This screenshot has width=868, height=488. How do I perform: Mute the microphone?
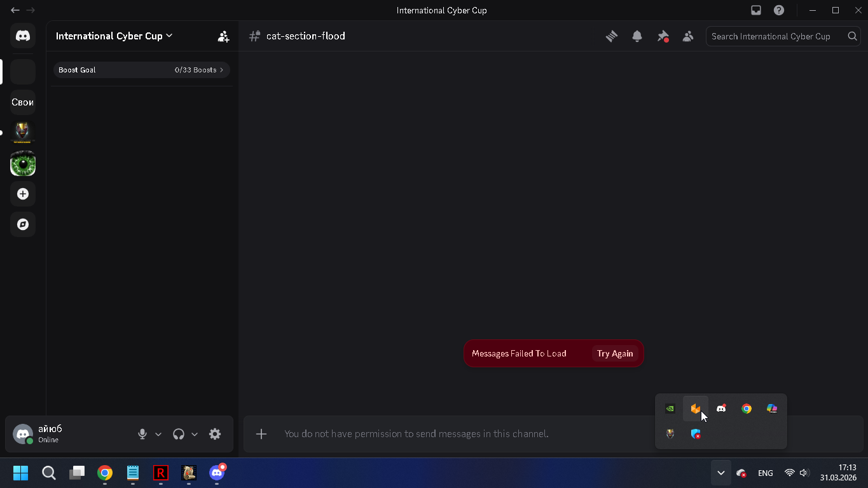142,434
